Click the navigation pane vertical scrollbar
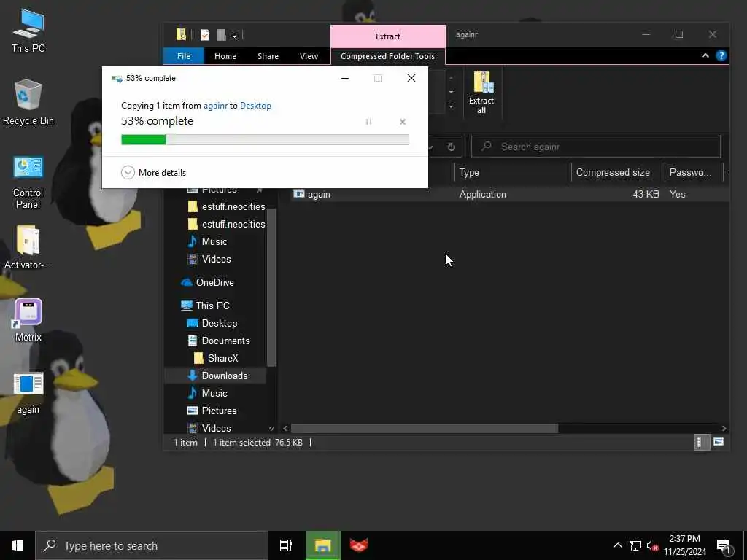The width and height of the screenshot is (747, 560). (x=271, y=287)
